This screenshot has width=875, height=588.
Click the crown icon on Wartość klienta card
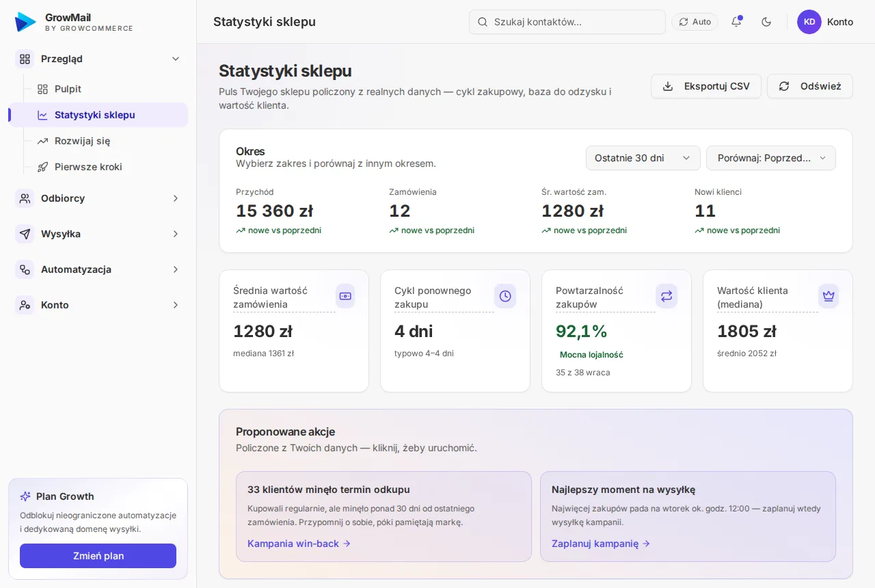point(829,296)
